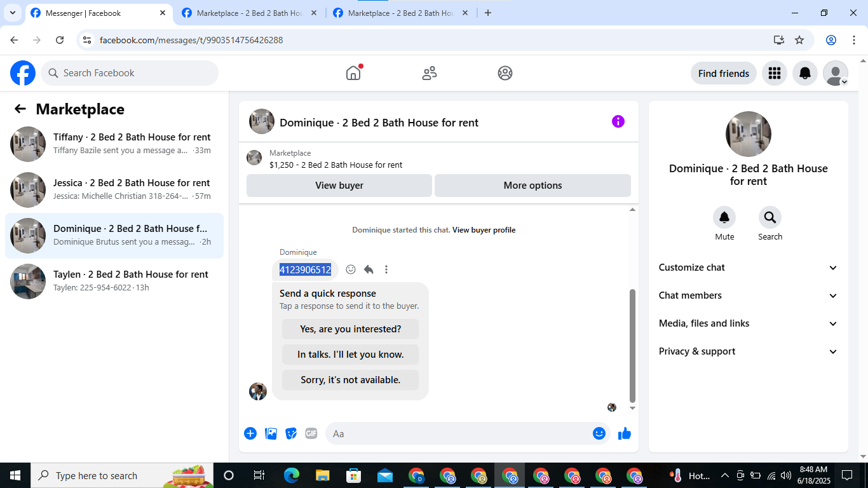Open the Chrome tab search dropdown
The image size is (868, 488).
[x=12, y=13]
